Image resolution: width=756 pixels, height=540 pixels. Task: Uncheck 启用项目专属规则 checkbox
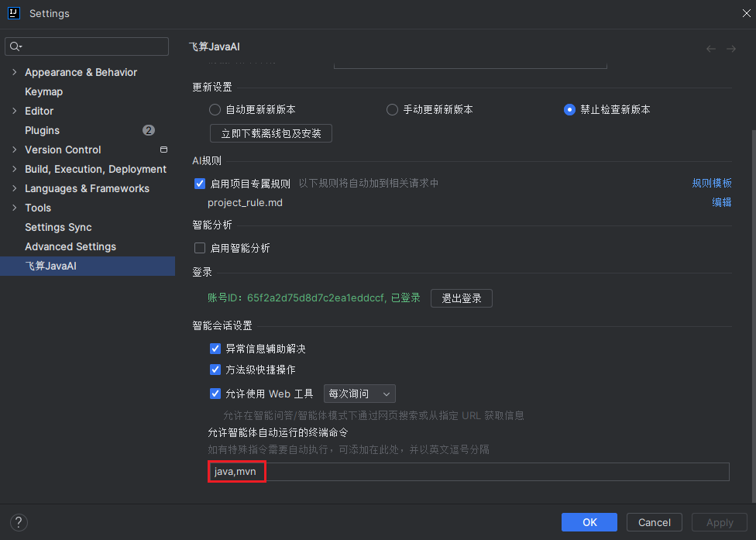tap(200, 184)
